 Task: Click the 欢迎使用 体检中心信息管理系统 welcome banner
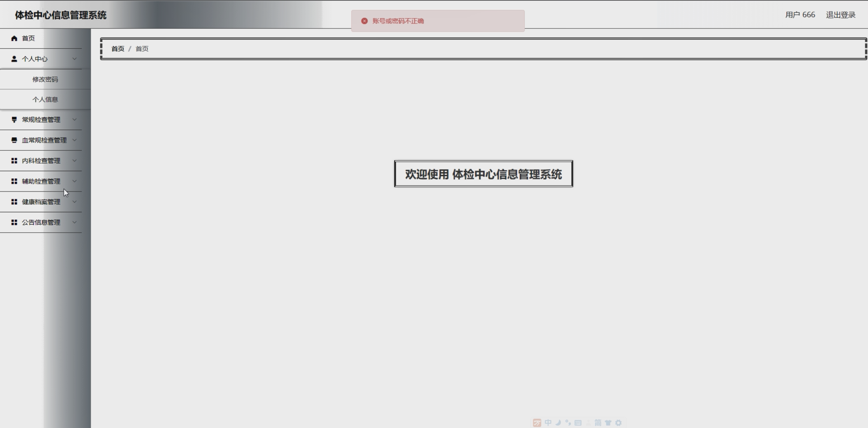(483, 174)
